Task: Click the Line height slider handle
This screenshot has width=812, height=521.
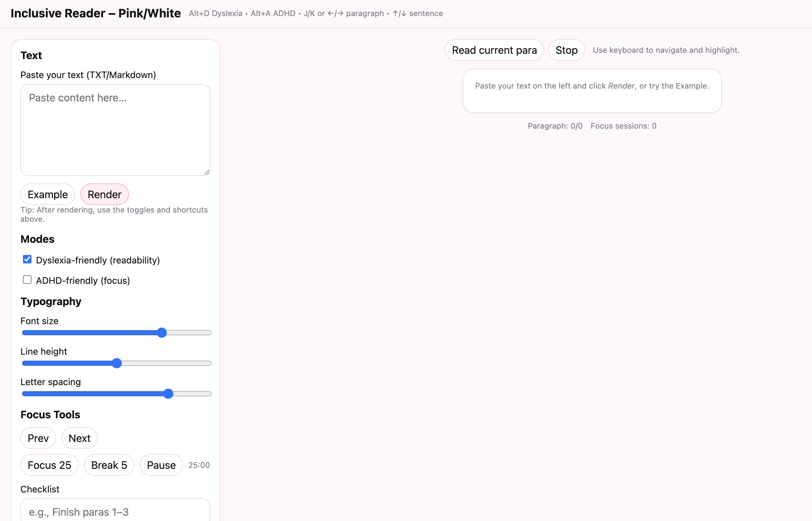Action: (x=117, y=363)
